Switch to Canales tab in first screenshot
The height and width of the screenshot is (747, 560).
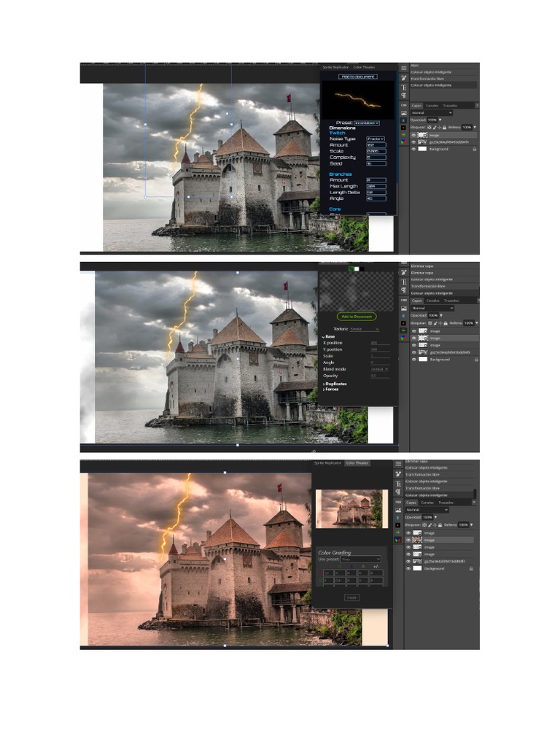click(432, 106)
